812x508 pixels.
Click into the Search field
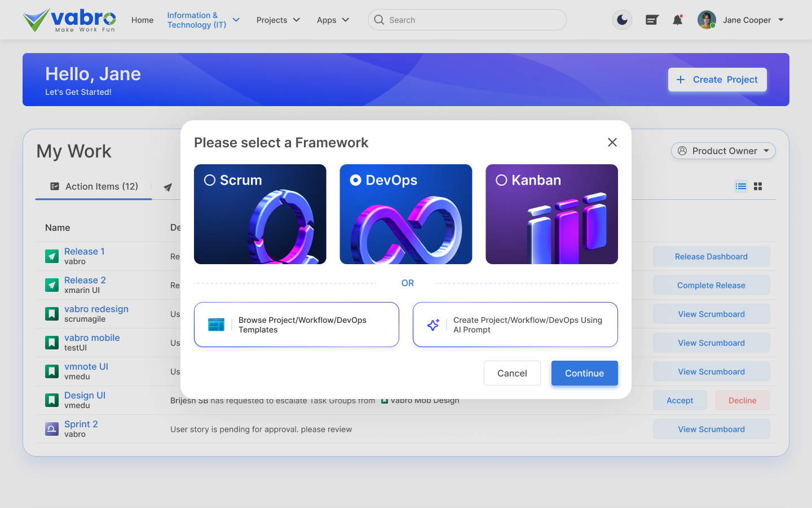point(467,20)
